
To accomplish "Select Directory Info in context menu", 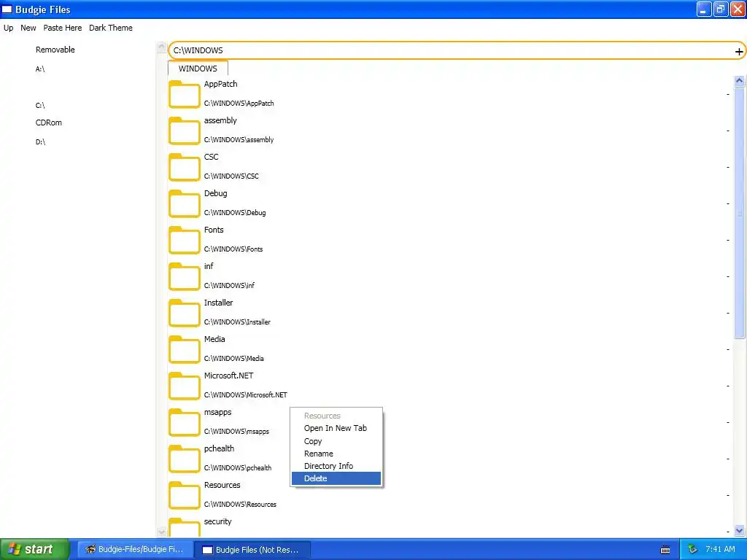I will click(336, 466).
